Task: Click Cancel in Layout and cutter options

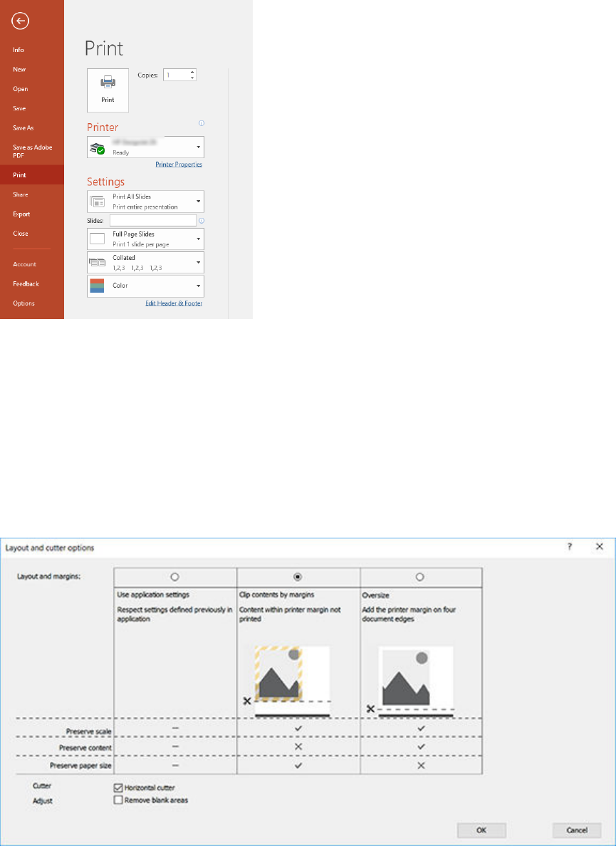Action: [577, 830]
